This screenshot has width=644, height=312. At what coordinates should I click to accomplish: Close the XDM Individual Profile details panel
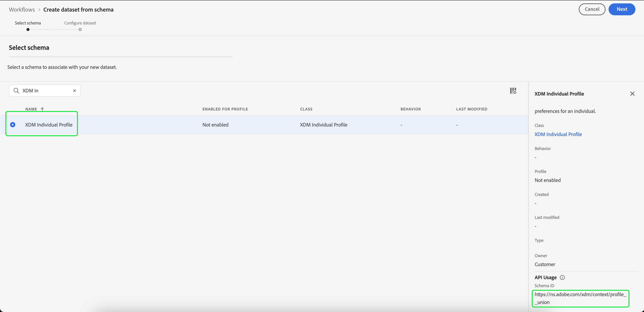click(632, 93)
